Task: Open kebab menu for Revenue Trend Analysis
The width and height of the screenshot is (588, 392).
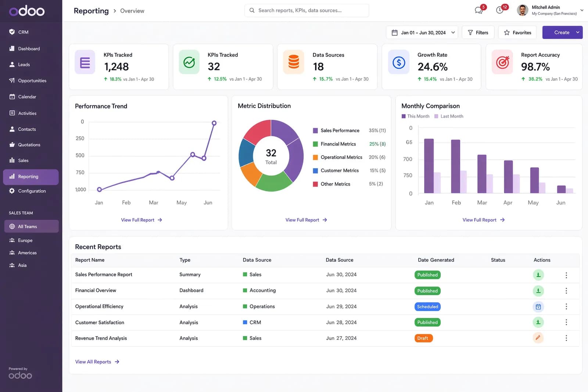Action: click(x=566, y=338)
